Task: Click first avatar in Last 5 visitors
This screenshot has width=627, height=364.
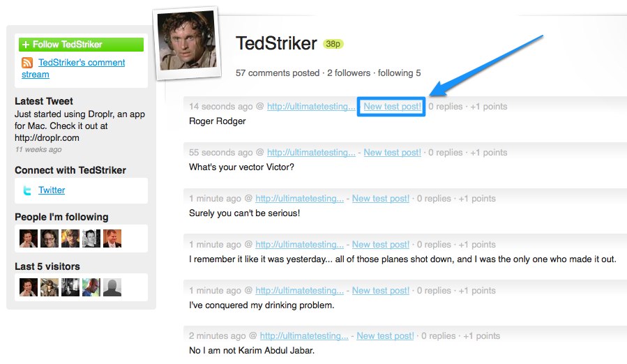Action: 29,287
